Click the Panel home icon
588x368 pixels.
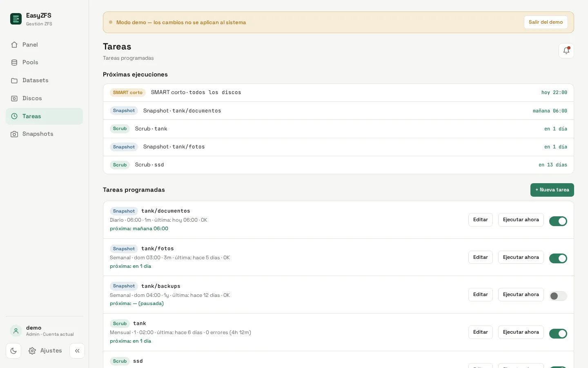14,45
